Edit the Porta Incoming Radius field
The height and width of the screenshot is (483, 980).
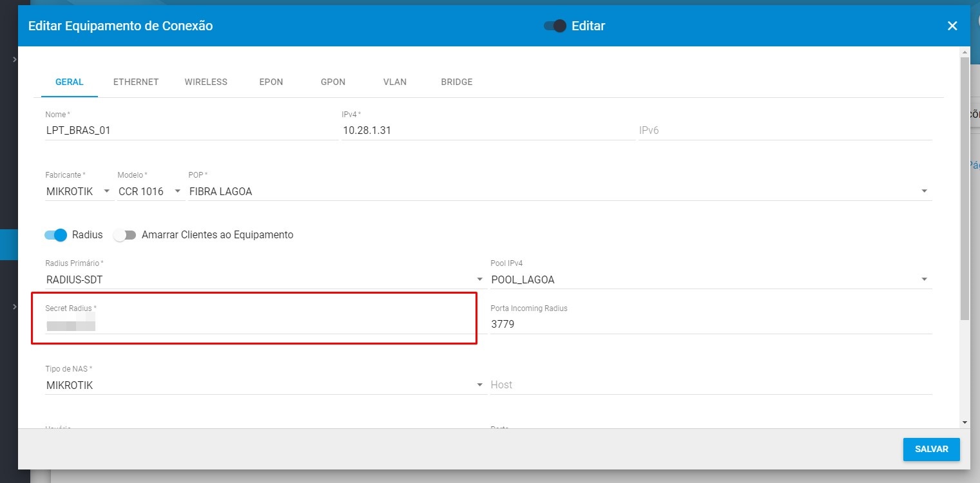tap(711, 325)
